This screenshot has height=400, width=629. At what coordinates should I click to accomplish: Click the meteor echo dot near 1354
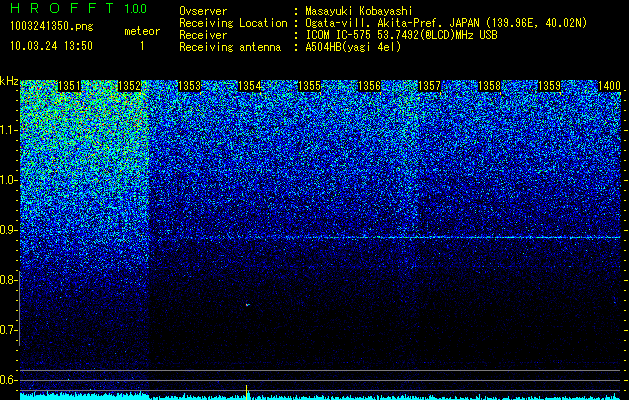coord(248,305)
